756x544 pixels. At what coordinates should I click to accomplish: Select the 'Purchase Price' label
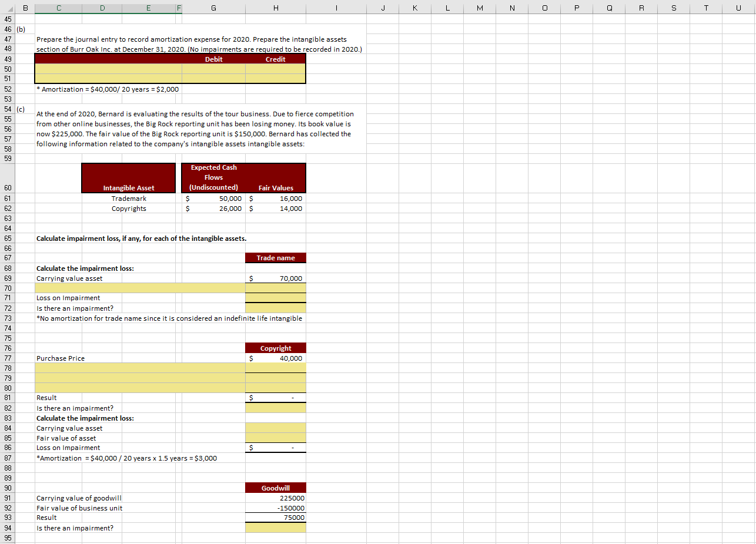(x=61, y=358)
